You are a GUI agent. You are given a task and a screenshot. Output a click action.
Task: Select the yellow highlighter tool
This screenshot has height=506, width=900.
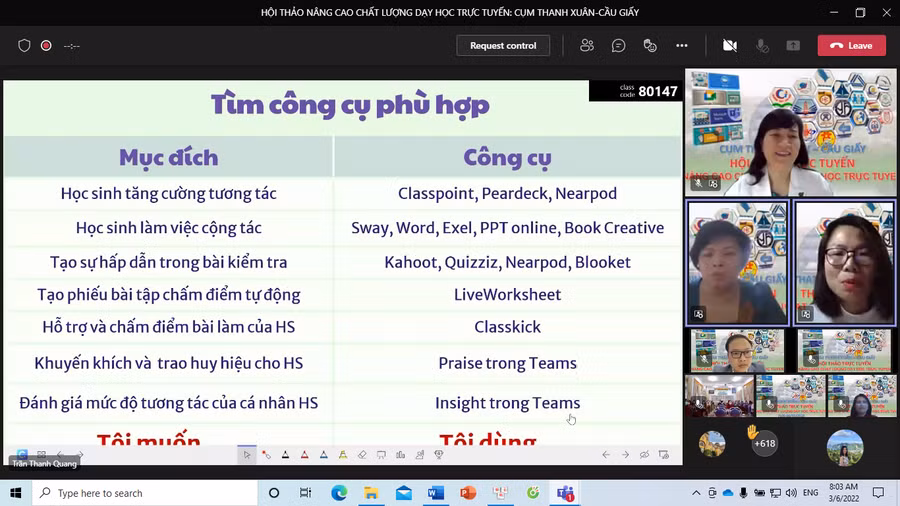[x=343, y=454]
